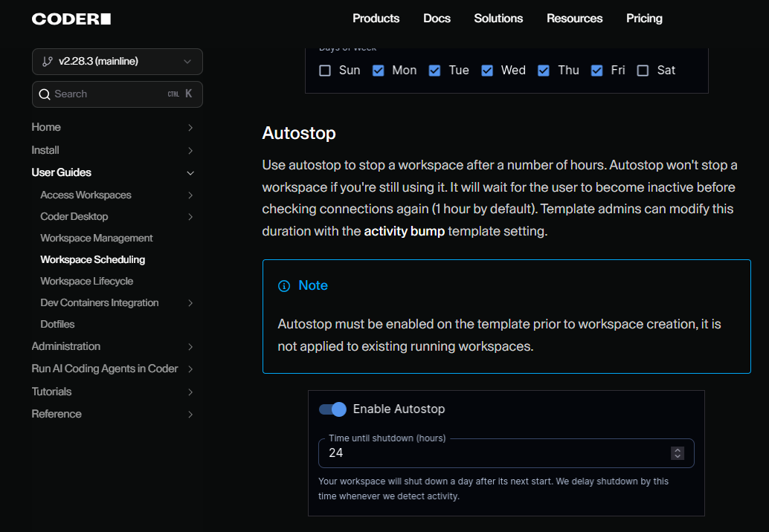Expand the Tutorials section chevron
Image resolution: width=769 pixels, height=532 pixels.
click(190, 392)
